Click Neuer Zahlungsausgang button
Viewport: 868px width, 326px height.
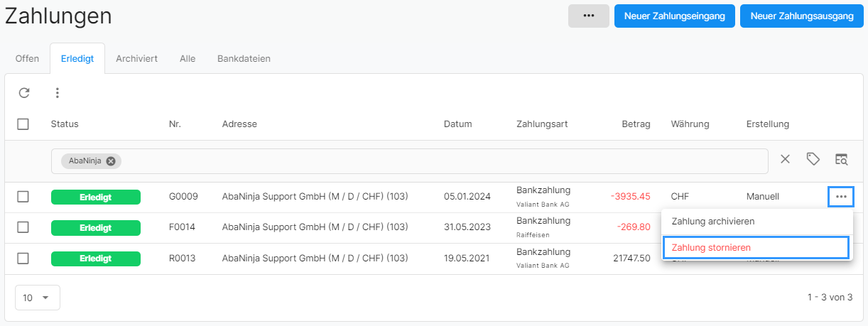[x=802, y=16]
